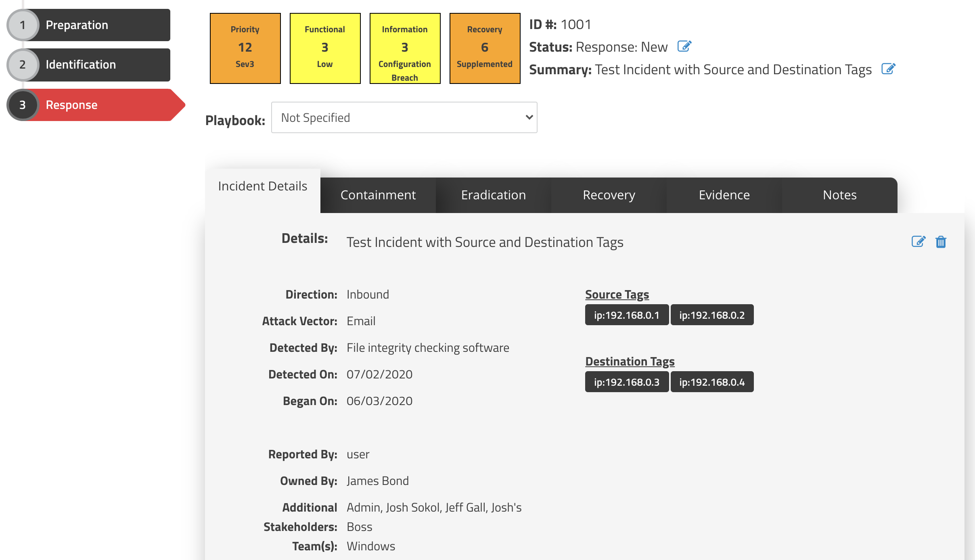Go to the Notes tab
Screen dimensions: 975x560
click(839, 195)
